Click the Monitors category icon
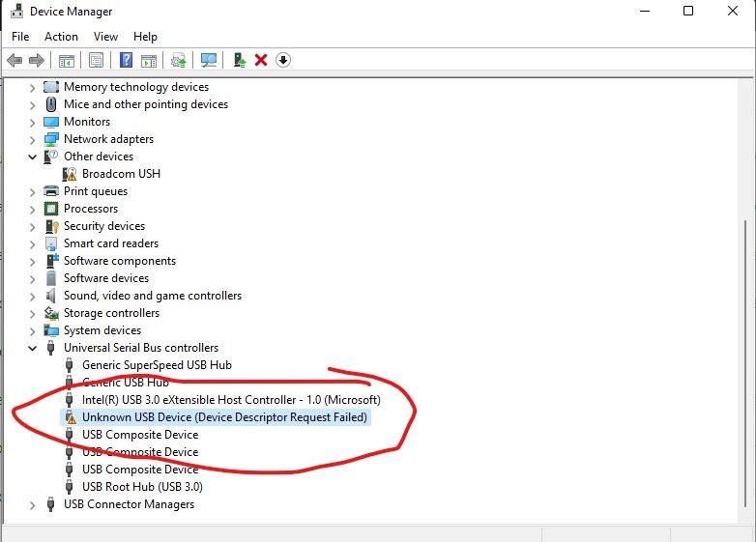This screenshot has height=542, width=756. coord(51,122)
